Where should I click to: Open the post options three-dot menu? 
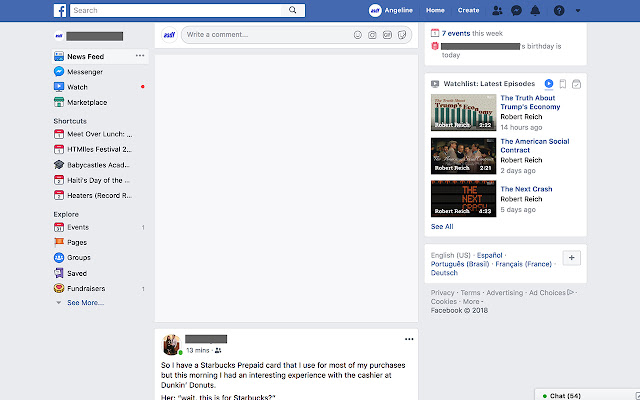point(408,340)
